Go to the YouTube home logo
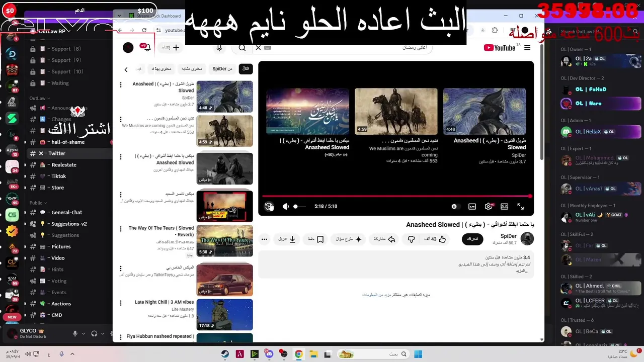The height and width of the screenshot is (362, 644). coord(500,48)
